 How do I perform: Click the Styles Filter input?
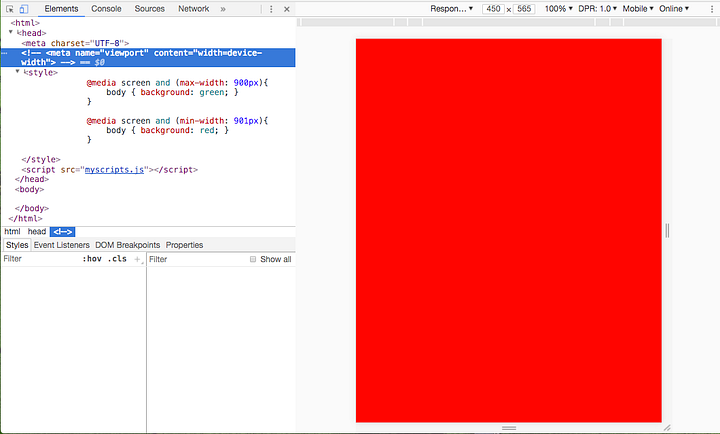click(40, 259)
